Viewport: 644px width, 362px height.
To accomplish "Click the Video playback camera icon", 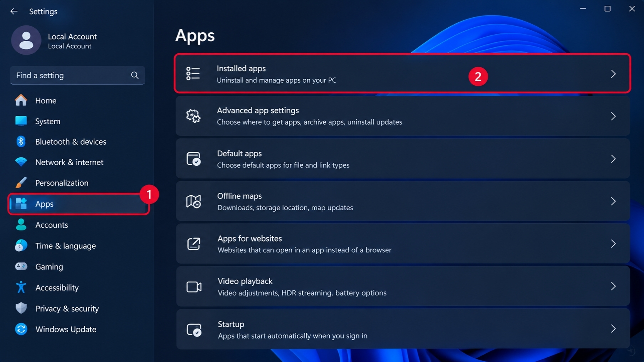I will tap(194, 287).
